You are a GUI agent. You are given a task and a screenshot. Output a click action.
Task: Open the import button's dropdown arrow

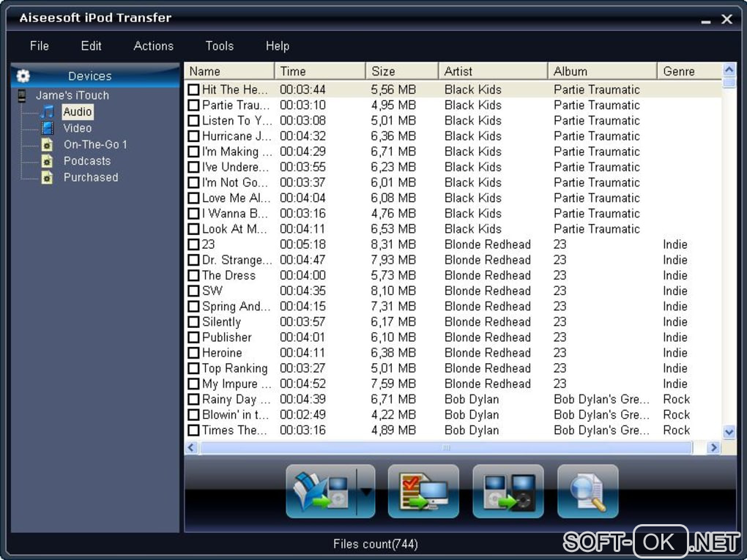366,491
